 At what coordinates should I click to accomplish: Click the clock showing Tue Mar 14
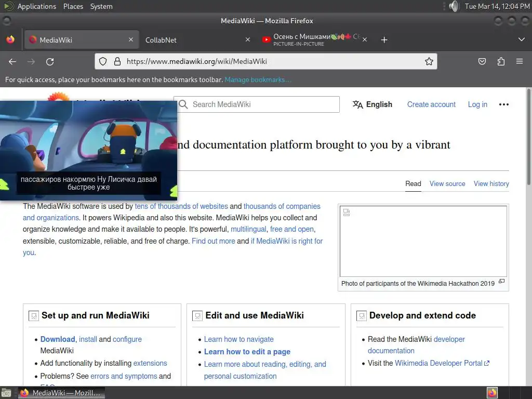(x=497, y=6)
